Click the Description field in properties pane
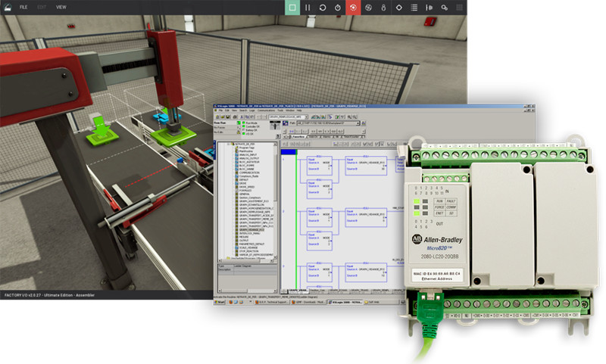Screen dimensions: 606x364 coord(254,269)
